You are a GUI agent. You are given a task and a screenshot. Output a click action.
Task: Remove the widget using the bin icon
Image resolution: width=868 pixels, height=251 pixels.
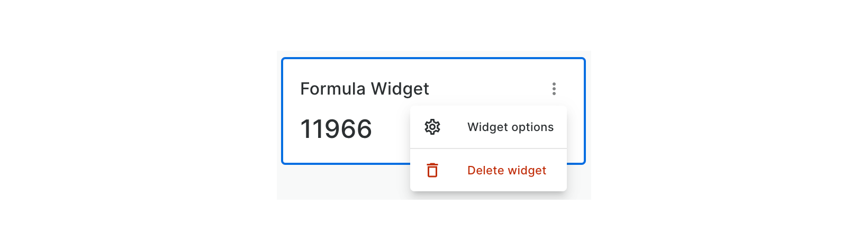point(432,170)
